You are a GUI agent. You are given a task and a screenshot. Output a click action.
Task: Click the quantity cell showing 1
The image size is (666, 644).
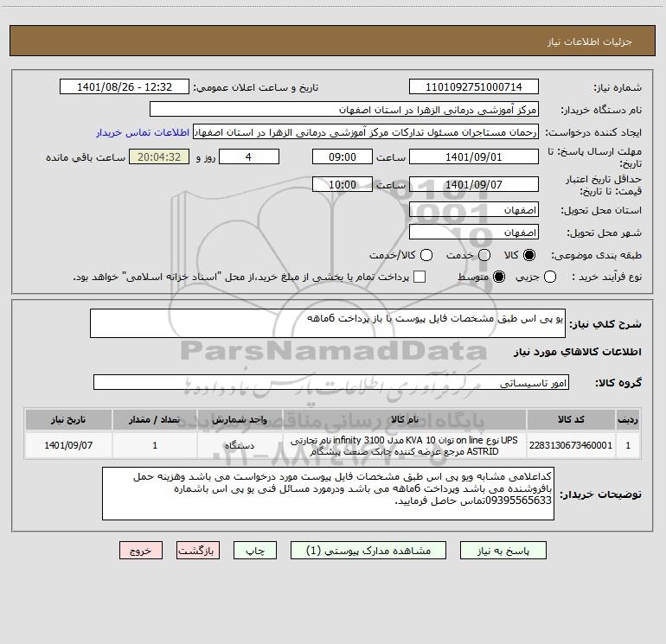[x=155, y=445]
